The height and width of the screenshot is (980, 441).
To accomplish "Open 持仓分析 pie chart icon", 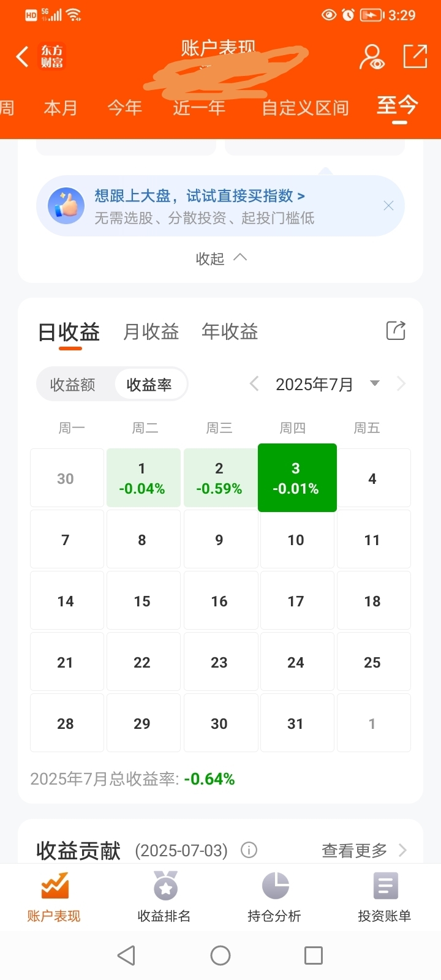I will tap(275, 886).
